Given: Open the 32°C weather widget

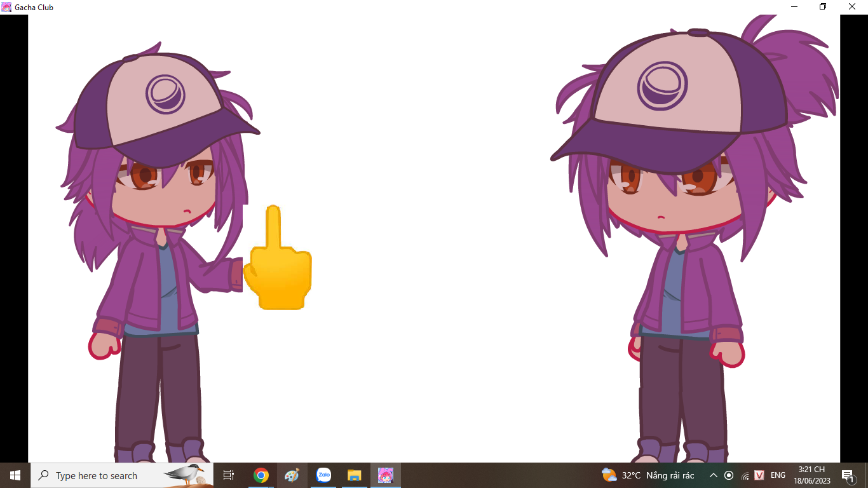Looking at the screenshot, I should (x=648, y=475).
